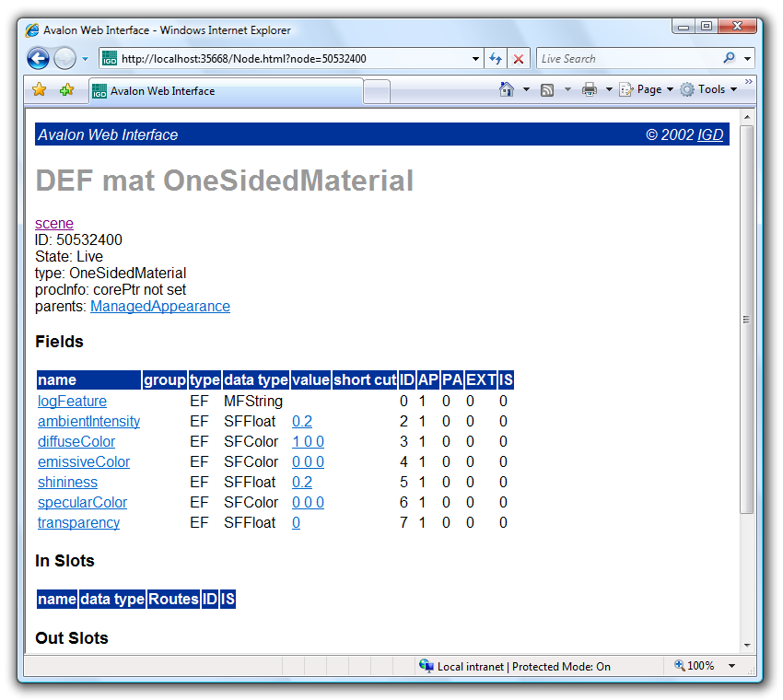
Task: Click the red Stop loading icon
Action: pyautogui.click(x=519, y=59)
